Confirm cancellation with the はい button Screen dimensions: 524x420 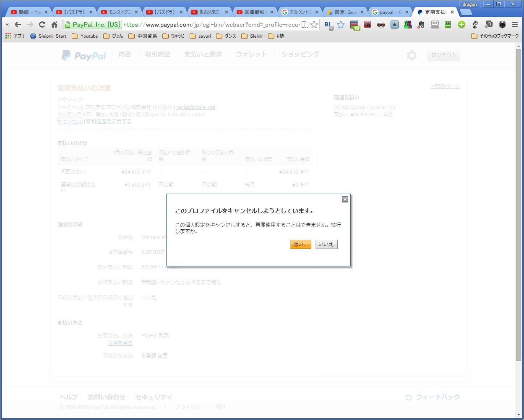click(300, 244)
